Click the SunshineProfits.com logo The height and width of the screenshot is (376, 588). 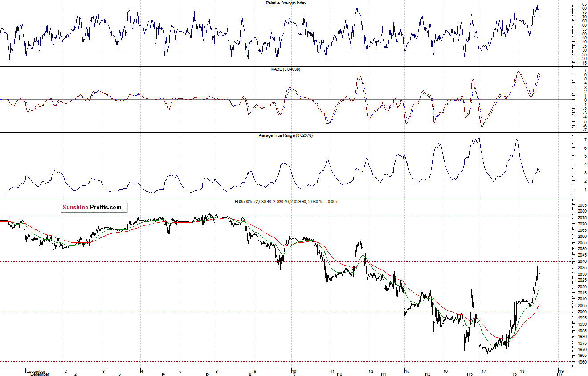(94, 207)
